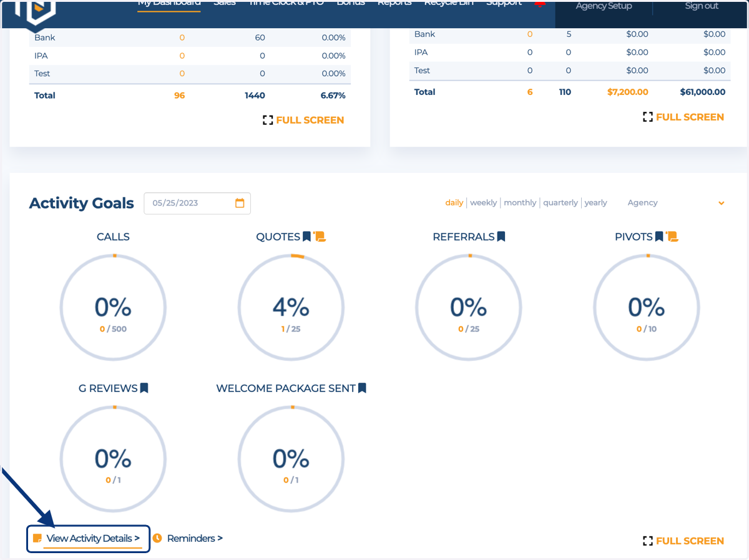Open the Reports nav item
Image resolution: width=749 pixels, height=560 pixels.
point(394,4)
